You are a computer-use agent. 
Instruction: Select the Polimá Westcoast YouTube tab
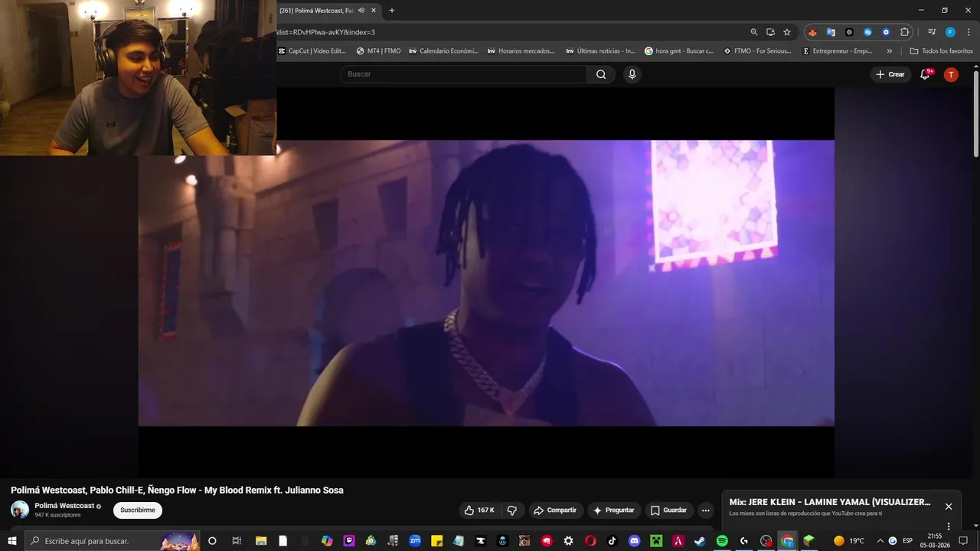pyautogui.click(x=315, y=11)
